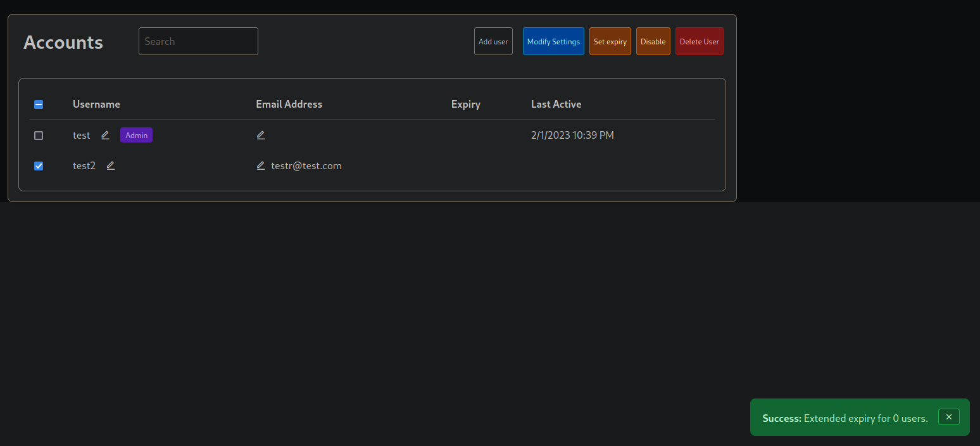
Task: Uncheck the checkbox for user test2
Action: [x=39, y=166]
